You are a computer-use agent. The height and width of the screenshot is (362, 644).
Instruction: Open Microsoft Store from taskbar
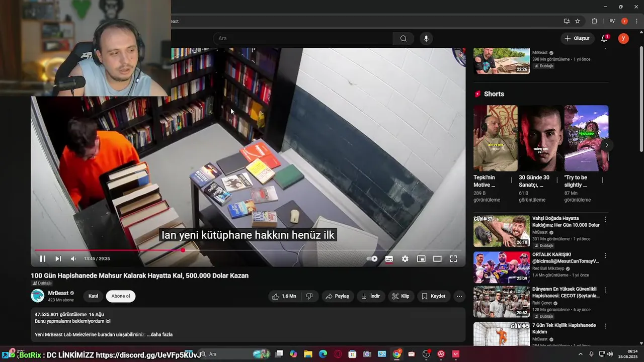(x=352, y=354)
